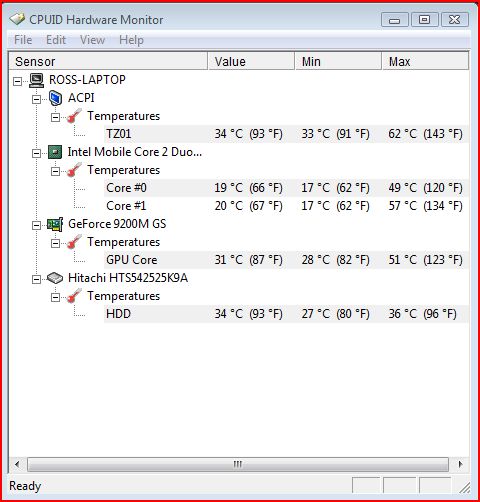The height and width of the screenshot is (502, 480).
Task: Open the View menu
Action: pos(92,40)
